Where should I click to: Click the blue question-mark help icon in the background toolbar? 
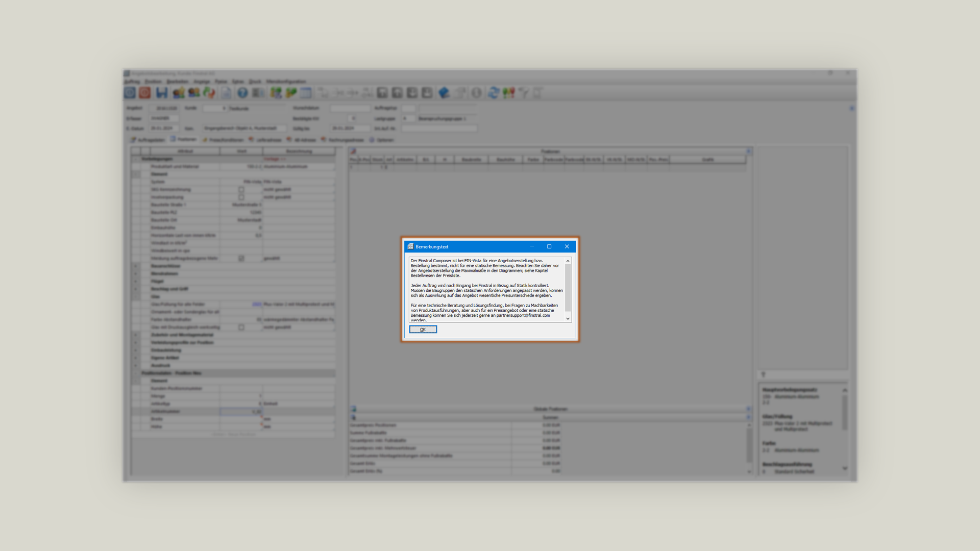tap(242, 93)
